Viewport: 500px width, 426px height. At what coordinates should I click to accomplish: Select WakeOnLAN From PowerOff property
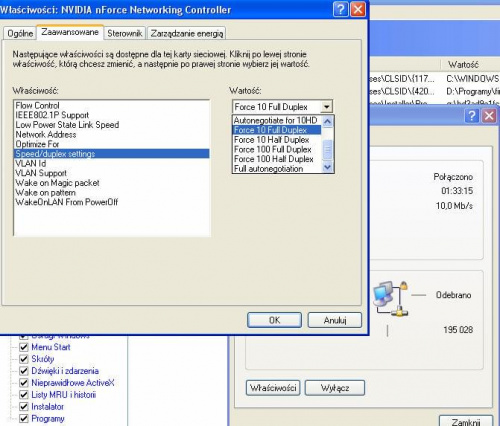112,202
